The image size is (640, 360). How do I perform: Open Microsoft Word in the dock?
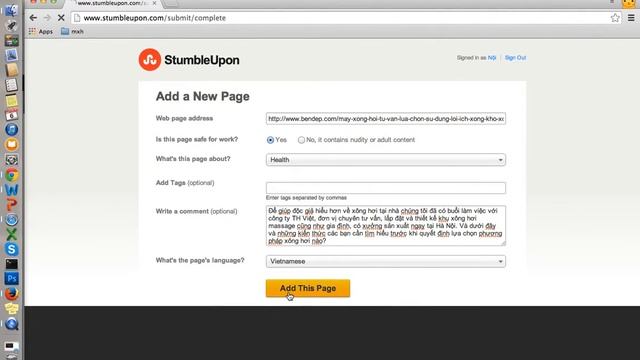point(11,190)
